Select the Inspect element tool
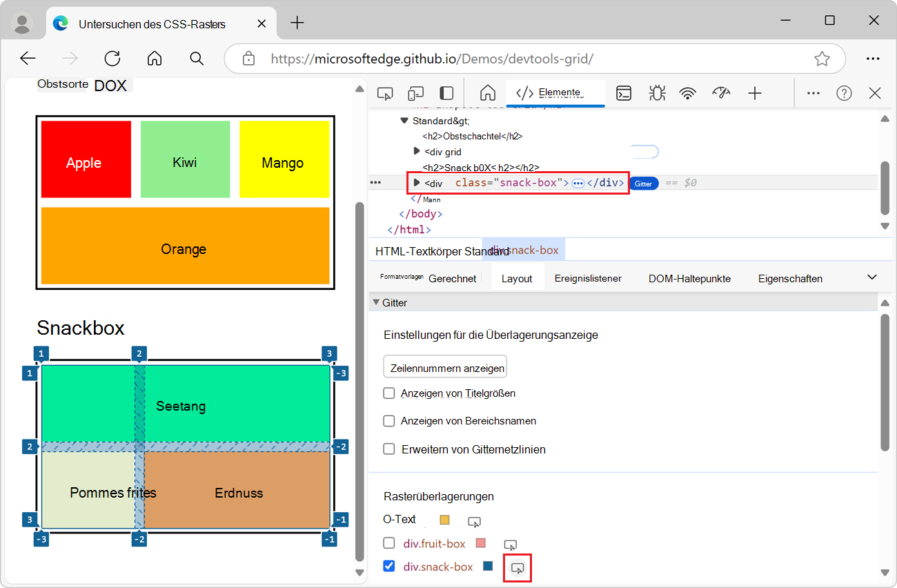 click(x=384, y=92)
